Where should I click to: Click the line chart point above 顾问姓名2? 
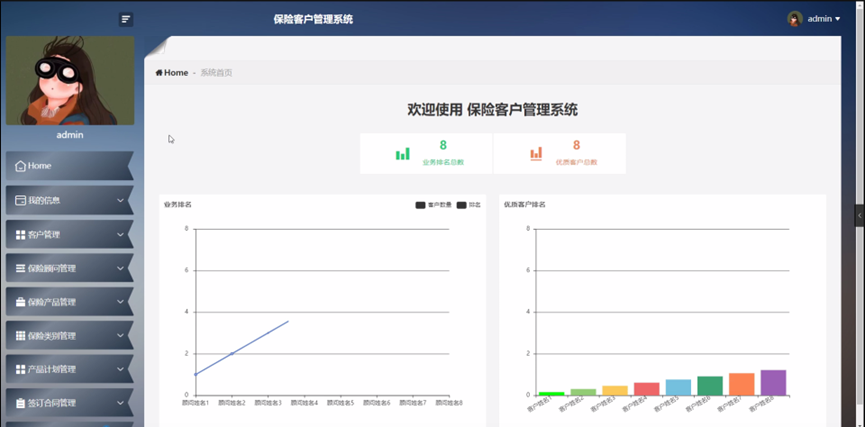pos(232,354)
